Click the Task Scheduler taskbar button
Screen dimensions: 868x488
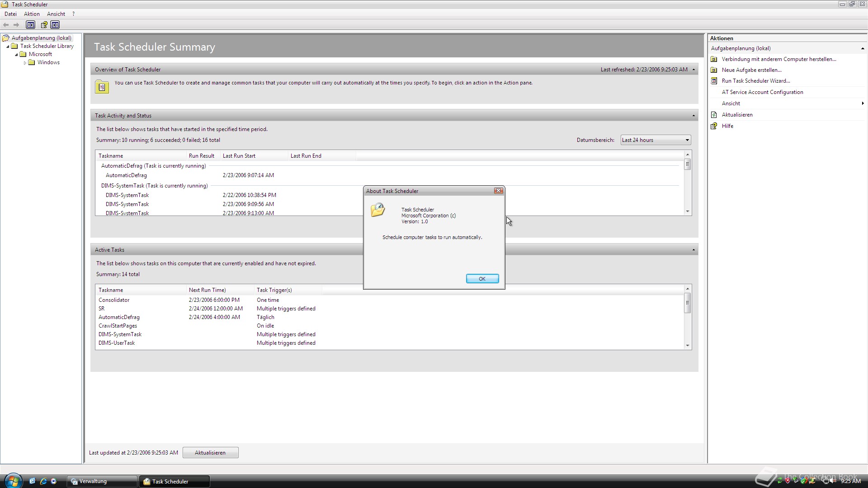(x=175, y=481)
